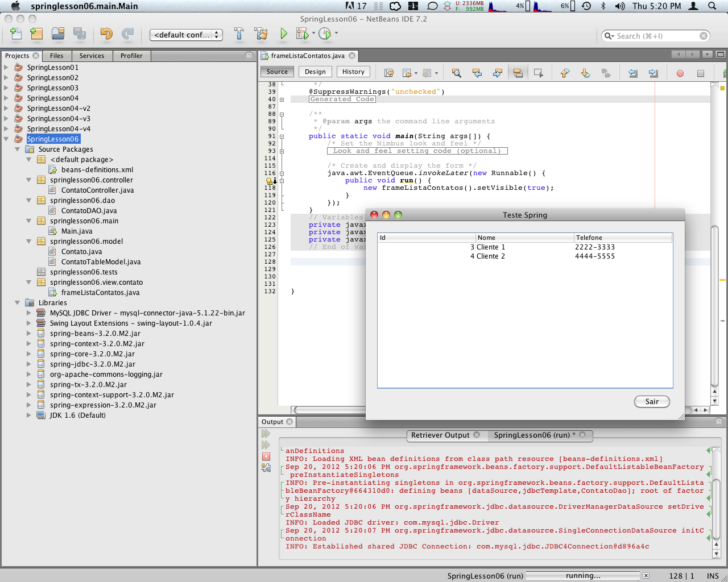728x582 pixels.
Task: Open ContatoDAO.java in the project tree
Action: pyautogui.click(x=89, y=210)
